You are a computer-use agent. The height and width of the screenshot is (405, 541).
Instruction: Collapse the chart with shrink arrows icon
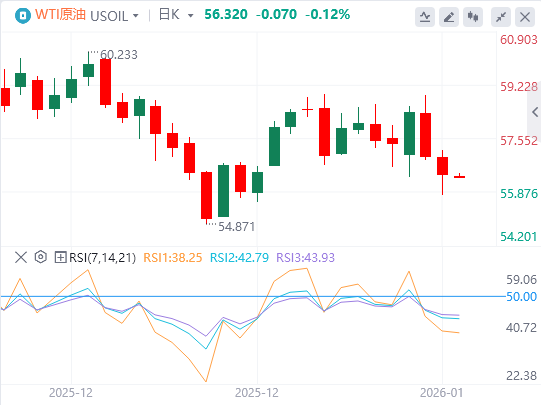click(501, 17)
